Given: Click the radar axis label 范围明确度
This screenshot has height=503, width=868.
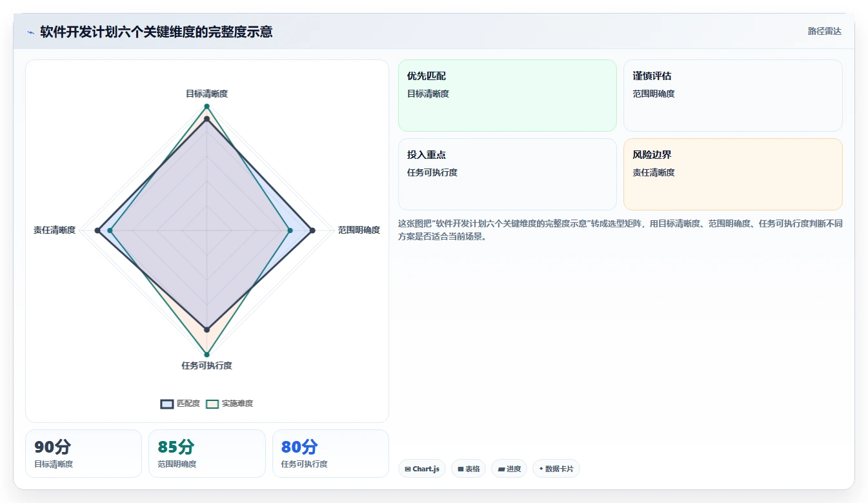Looking at the screenshot, I should coord(359,230).
